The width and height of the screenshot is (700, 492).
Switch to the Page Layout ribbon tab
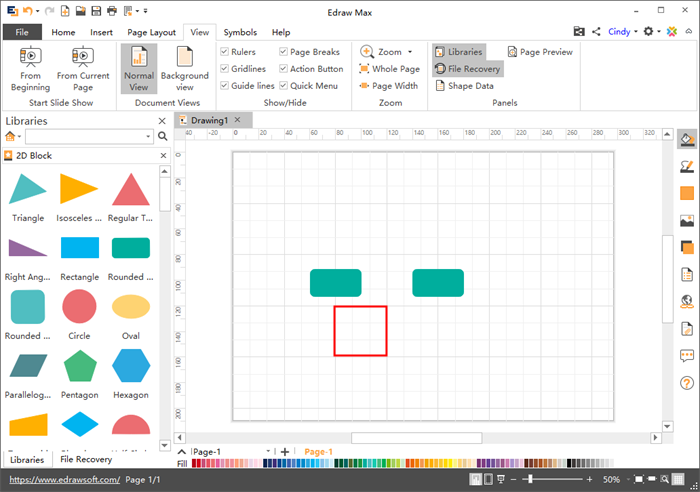151,32
